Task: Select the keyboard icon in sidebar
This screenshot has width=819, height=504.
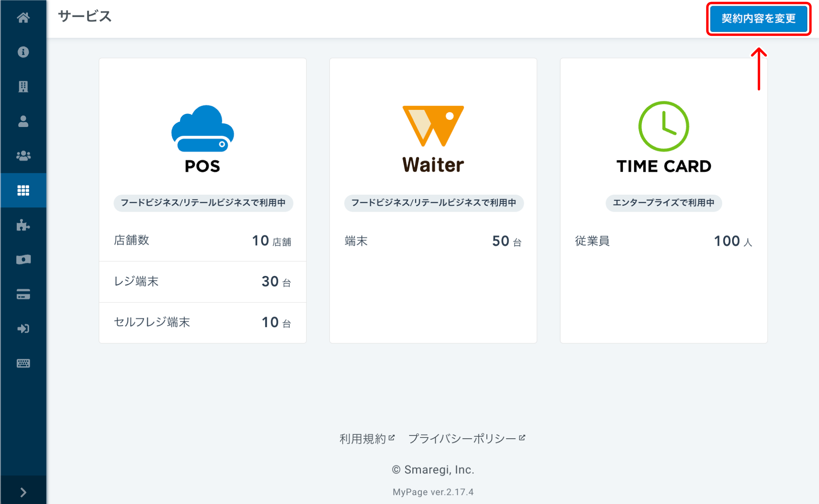Action: click(23, 363)
